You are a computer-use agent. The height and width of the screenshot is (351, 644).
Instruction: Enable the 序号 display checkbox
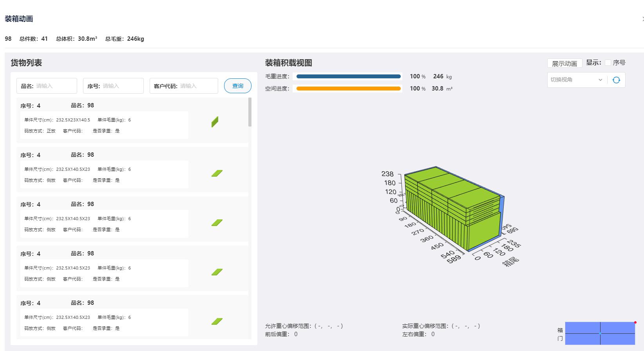tap(608, 63)
